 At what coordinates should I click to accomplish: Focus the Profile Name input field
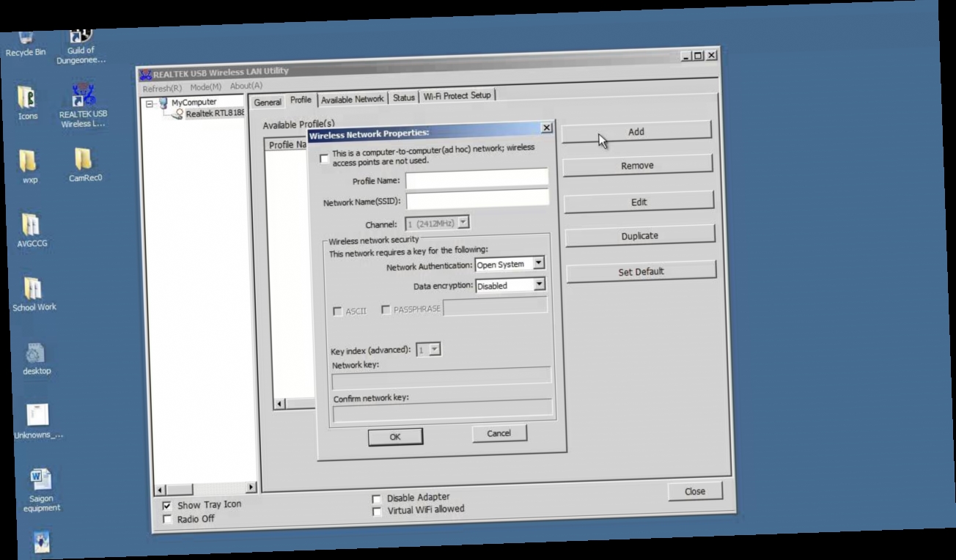(x=477, y=177)
